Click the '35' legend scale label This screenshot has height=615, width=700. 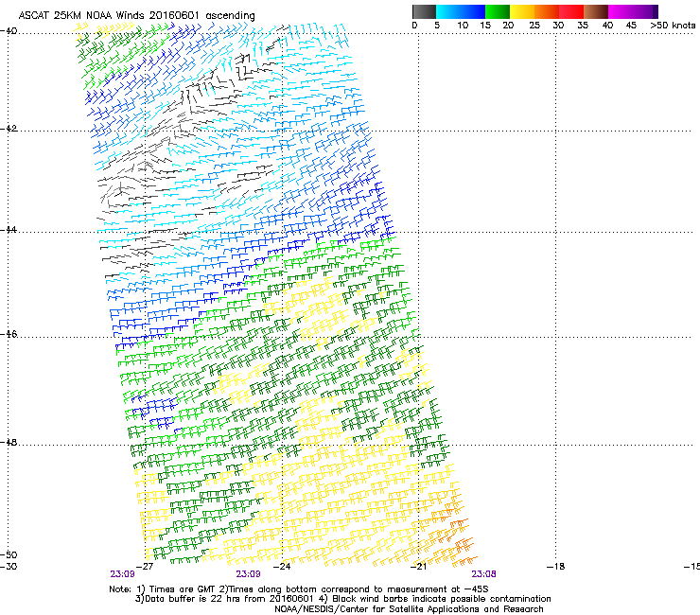point(583,25)
